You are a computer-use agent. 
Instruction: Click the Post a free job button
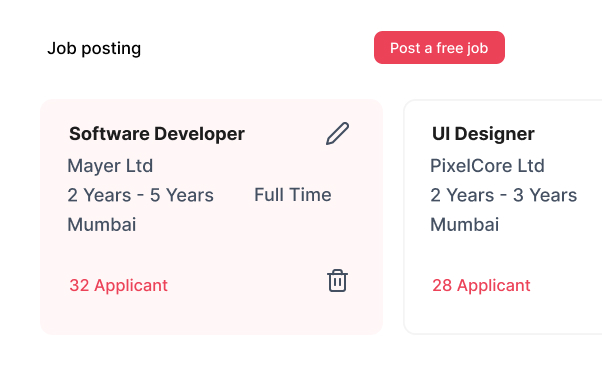[x=439, y=48]
